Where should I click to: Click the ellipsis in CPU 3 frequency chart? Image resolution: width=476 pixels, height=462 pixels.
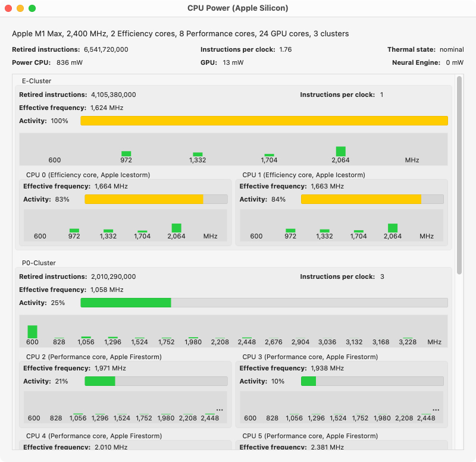click(436, 410)
